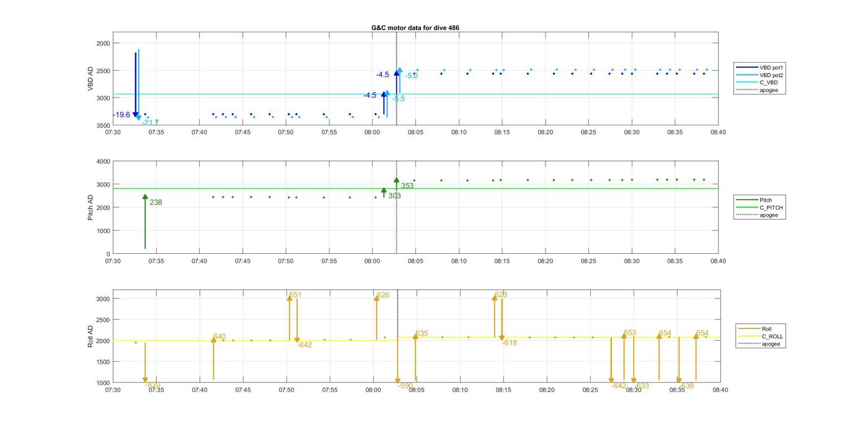Screen dimensions: 868x430
Task: Click the "-638" data label on the Roll plot
Action: (x=686, y=386)
